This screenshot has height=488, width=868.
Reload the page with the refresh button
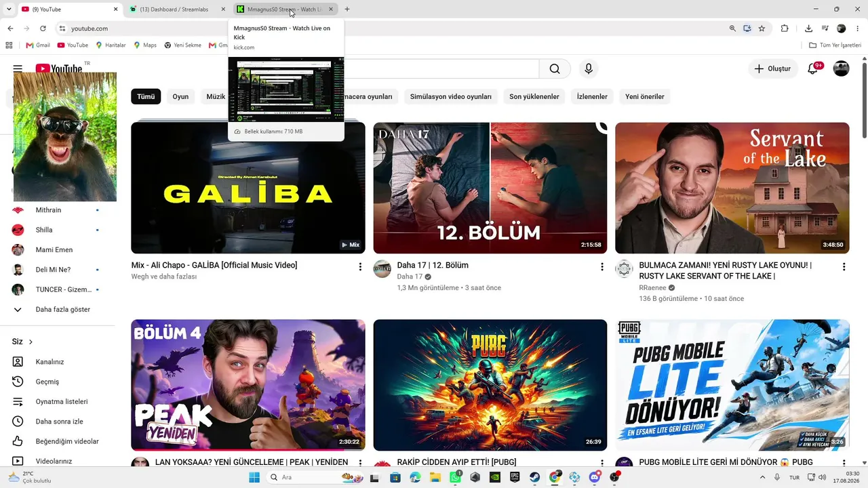[43, 28]
